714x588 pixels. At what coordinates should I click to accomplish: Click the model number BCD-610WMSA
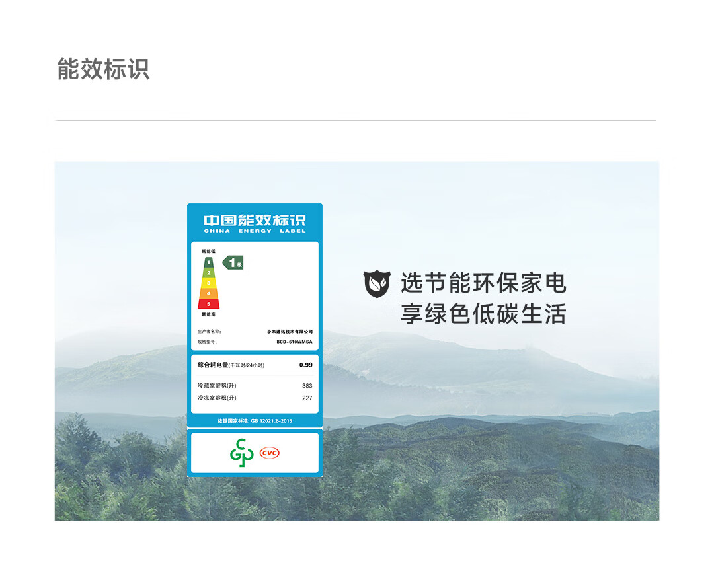tap(294, 342)
